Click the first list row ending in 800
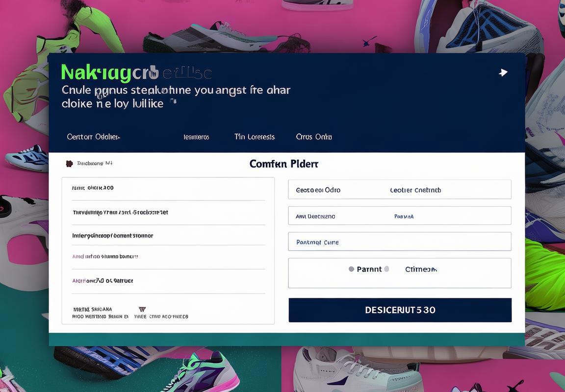The height and width of the screenshot is (392, 565). pyautogui.click(x=168, y=188)
